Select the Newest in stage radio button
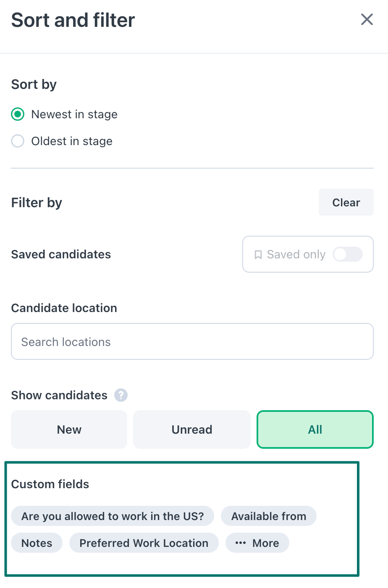The width and height of the screenshot is (388, 588). pos(18,114)
